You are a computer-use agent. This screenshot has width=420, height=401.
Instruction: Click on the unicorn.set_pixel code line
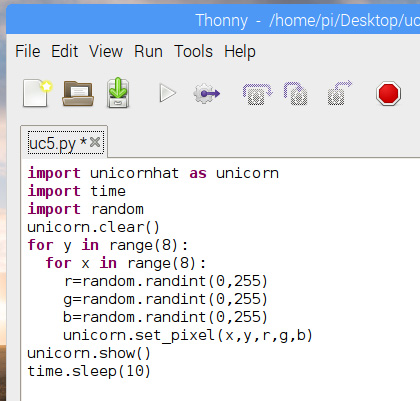188,335
